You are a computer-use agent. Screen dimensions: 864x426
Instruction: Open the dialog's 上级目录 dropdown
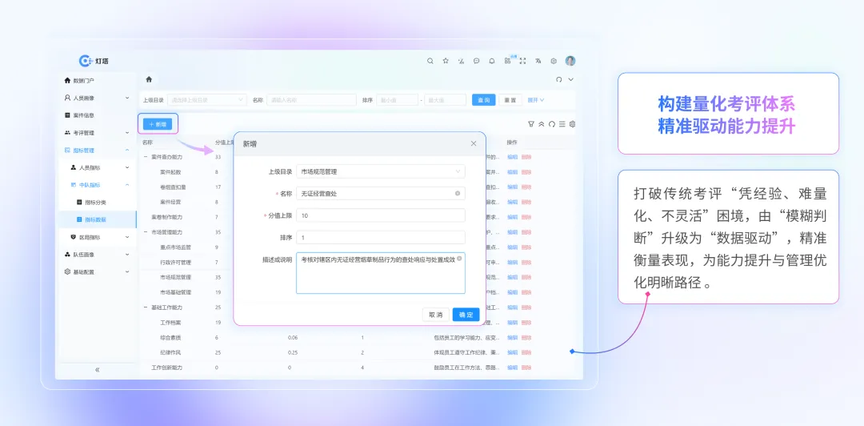coord(380,171)
